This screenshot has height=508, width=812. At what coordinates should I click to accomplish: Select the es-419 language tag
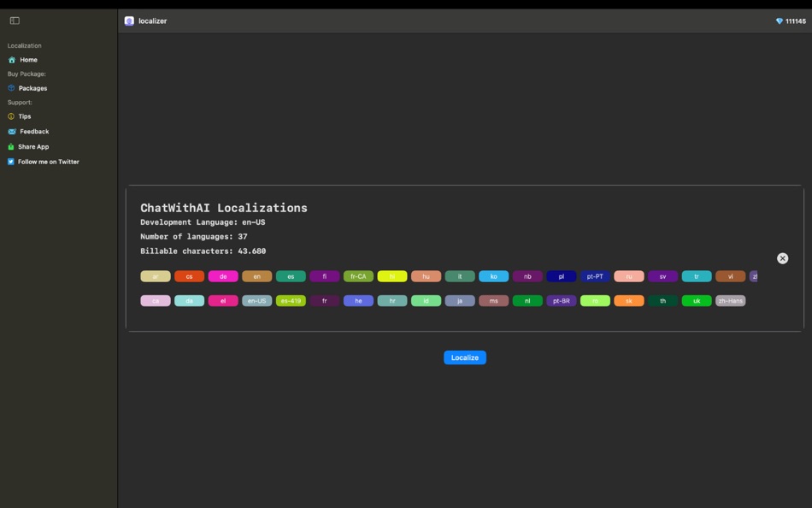coord(291,301)
